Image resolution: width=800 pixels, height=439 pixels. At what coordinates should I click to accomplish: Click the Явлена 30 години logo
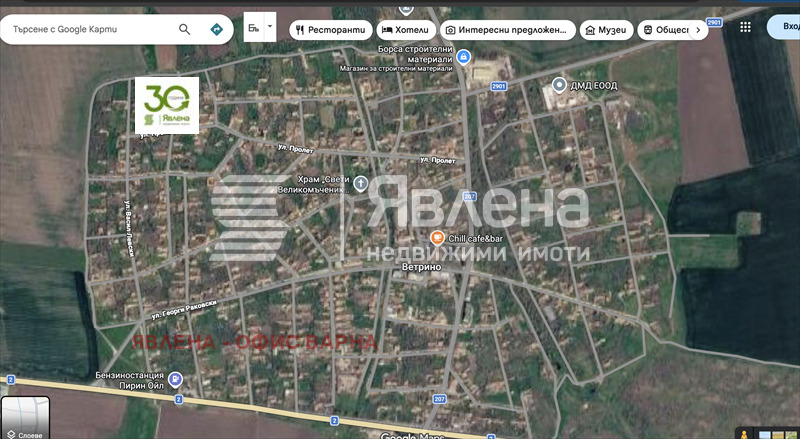click(x=167, y=105)
